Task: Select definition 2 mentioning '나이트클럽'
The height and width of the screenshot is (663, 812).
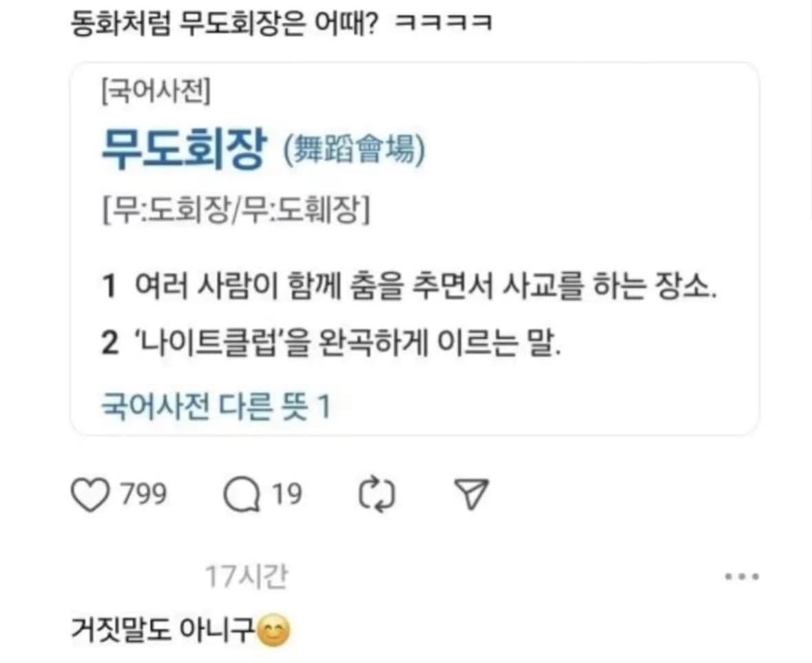Action: (x=331, y=343)
